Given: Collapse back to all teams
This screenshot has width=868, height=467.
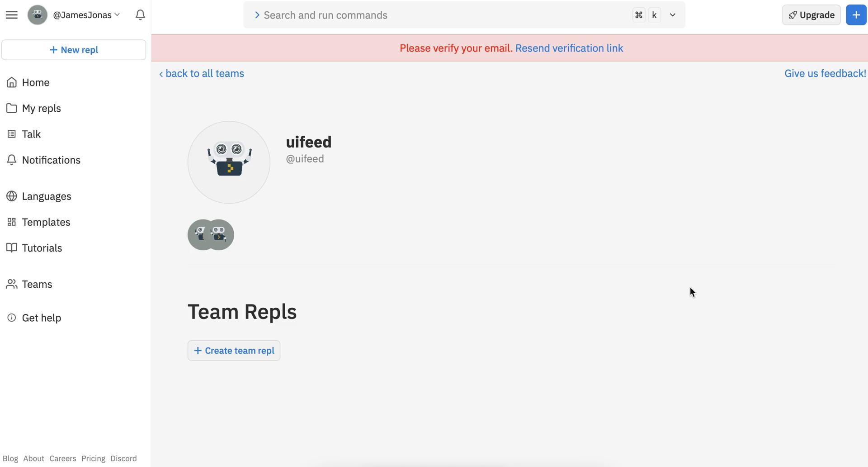Looking at the screenshot, I should click(x=202, y=73).
